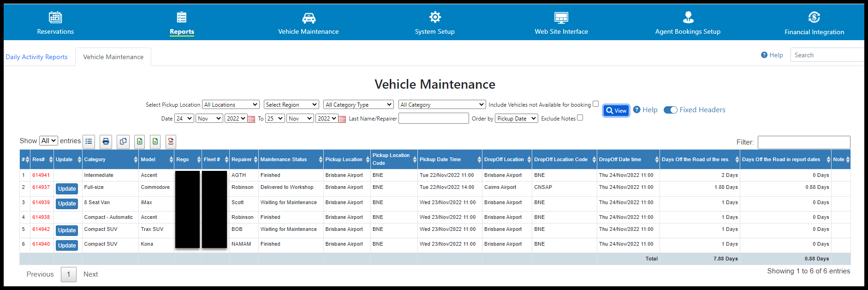Open the column visibility list button

(x=89, y=142)
